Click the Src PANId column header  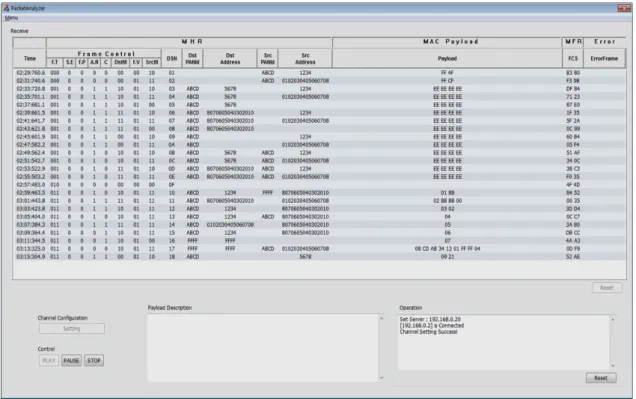[x=268, y=58]
